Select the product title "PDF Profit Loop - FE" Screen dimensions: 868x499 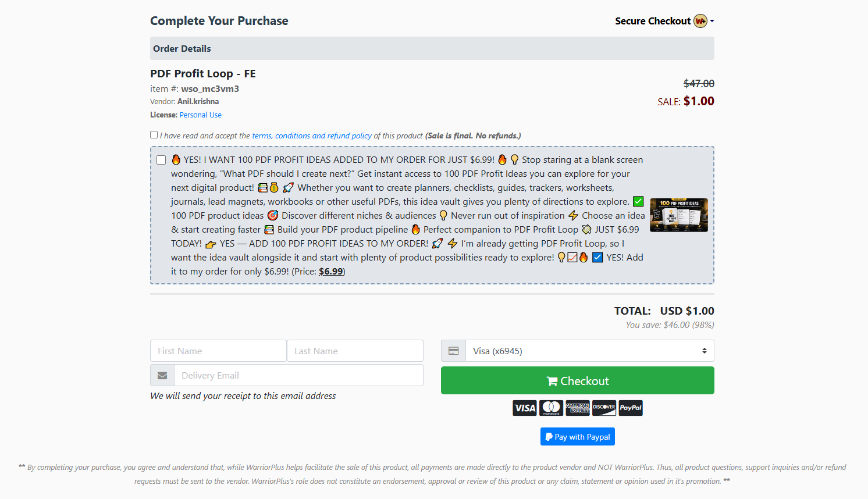click(203, 74)
